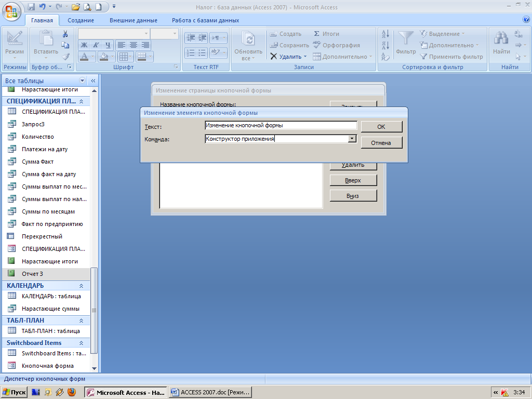Align text left in font group

tap(121, 45)
